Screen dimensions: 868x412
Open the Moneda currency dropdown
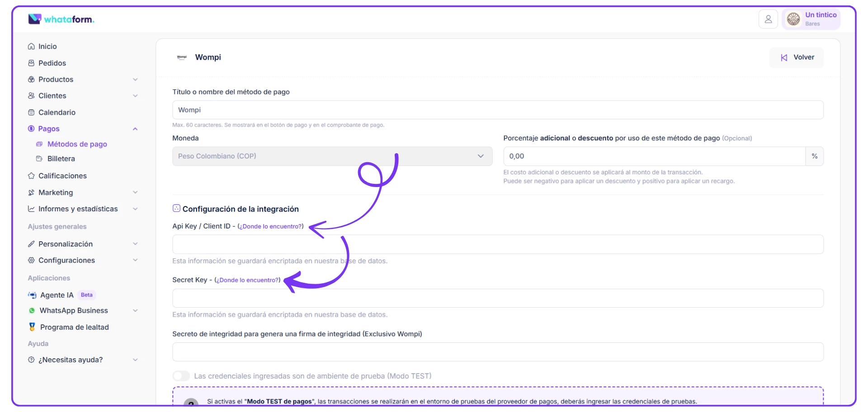tap(332, 156)
